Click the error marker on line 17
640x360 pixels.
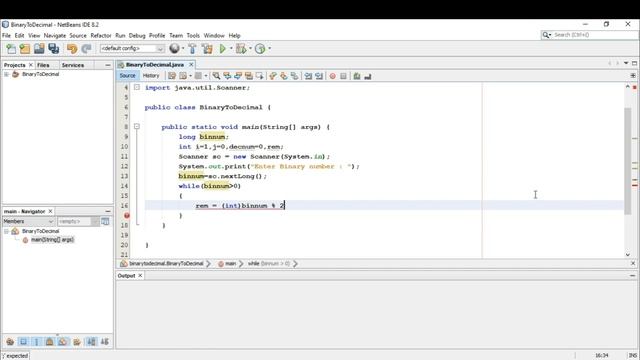pyautogui.click(x=127, y=216)
